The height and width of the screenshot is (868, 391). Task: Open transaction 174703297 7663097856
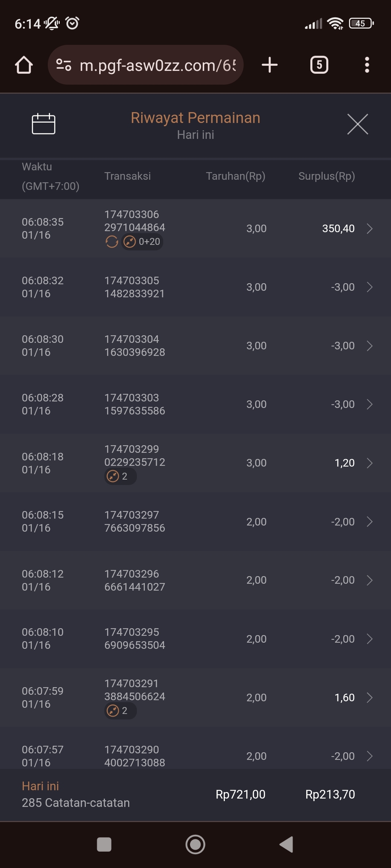pyautogui.click(x=135, y=522)
